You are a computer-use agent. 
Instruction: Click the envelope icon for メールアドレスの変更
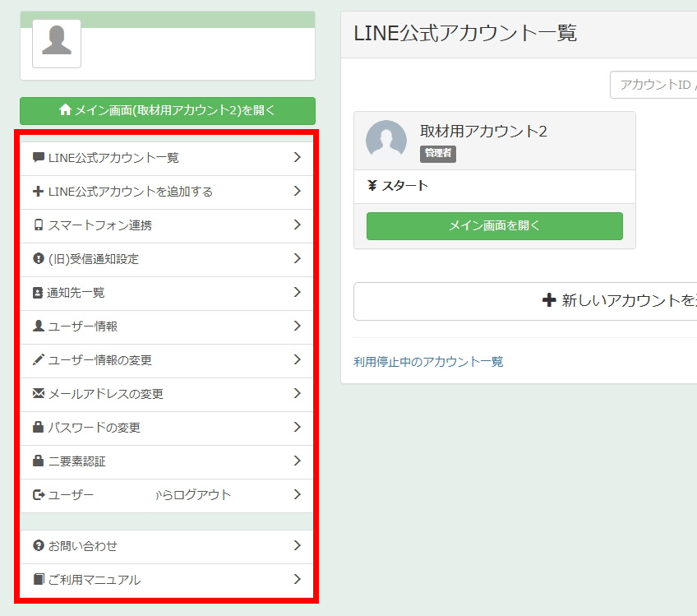(x=38, y=394)
